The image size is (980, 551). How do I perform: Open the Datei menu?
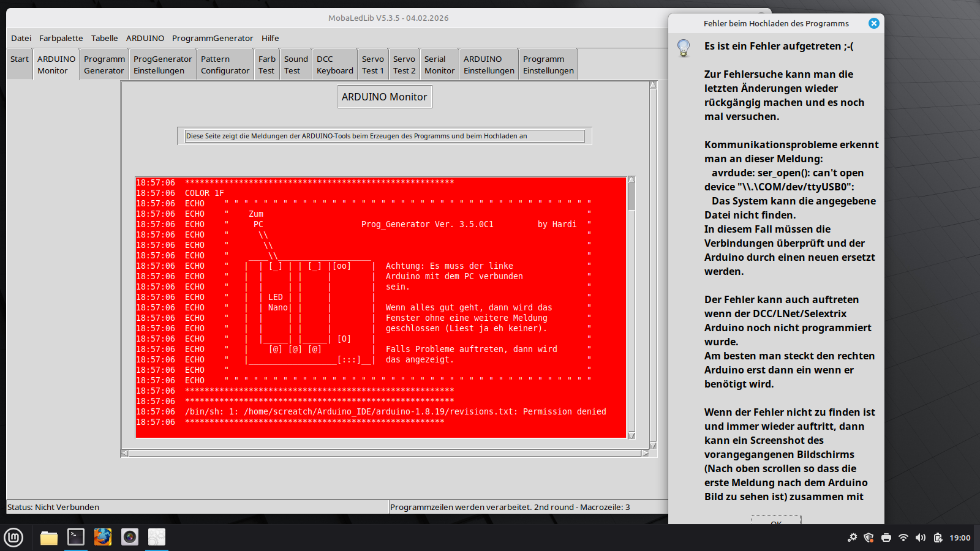pyautogui.click(x=21, y=38)
